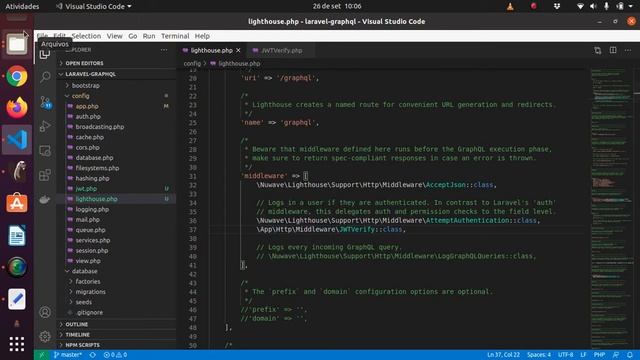This screenshot has width=640, height=360.
Task: Open the Atividades overview
Action: pos(22,6)
